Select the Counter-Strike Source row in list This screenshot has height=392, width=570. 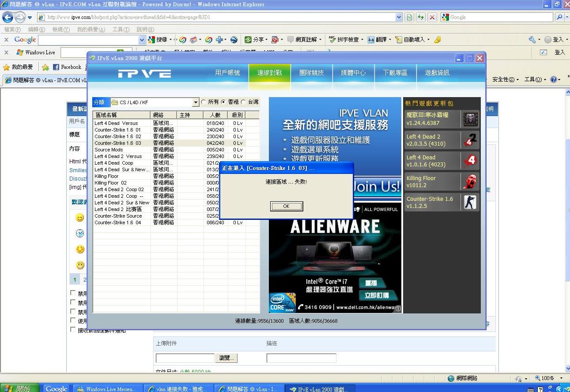(118, 216)
